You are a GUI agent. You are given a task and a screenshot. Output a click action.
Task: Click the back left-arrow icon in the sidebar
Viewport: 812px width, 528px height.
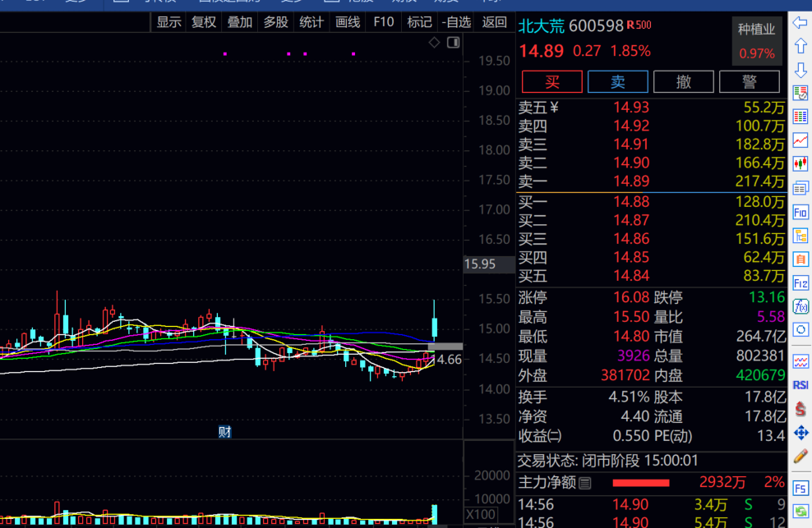(800, 23)
